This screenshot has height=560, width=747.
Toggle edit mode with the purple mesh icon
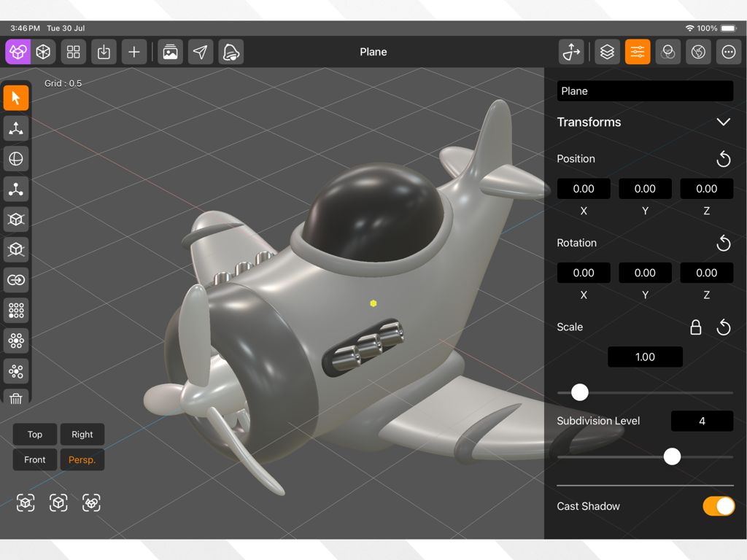coord(16,52)
